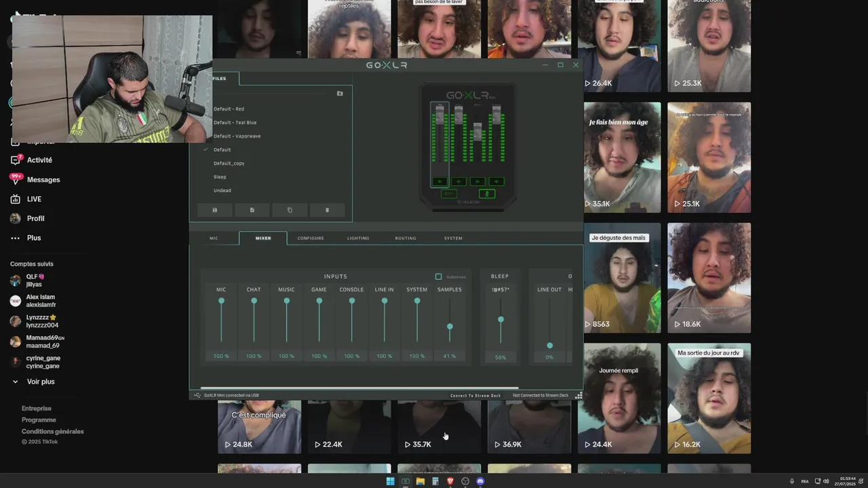Click the delete profile trash icon

coord(327,210)
